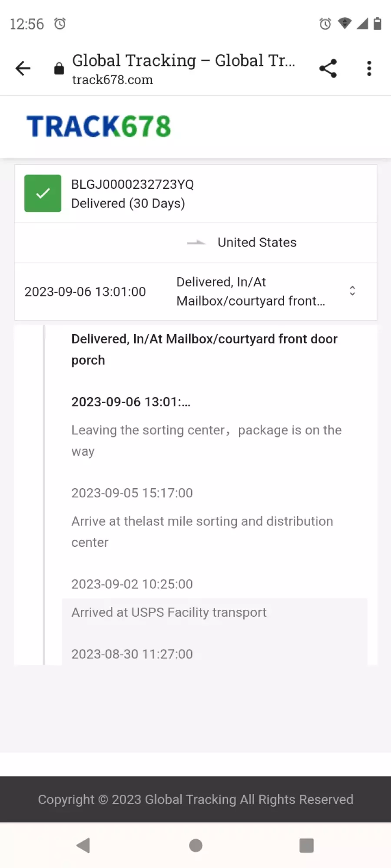Open the three-dot overflow menu
The height and width of the screenshot is (868, 391).
369,69
